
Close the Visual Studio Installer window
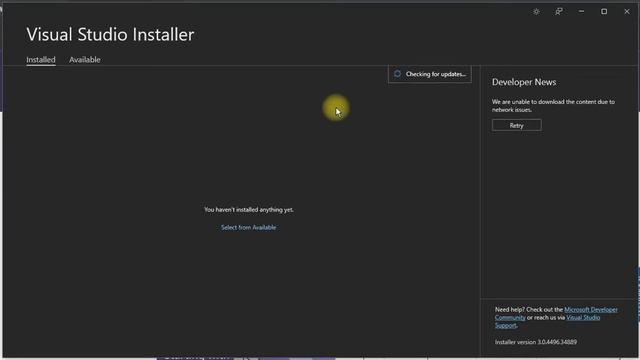tap(627, 12)
